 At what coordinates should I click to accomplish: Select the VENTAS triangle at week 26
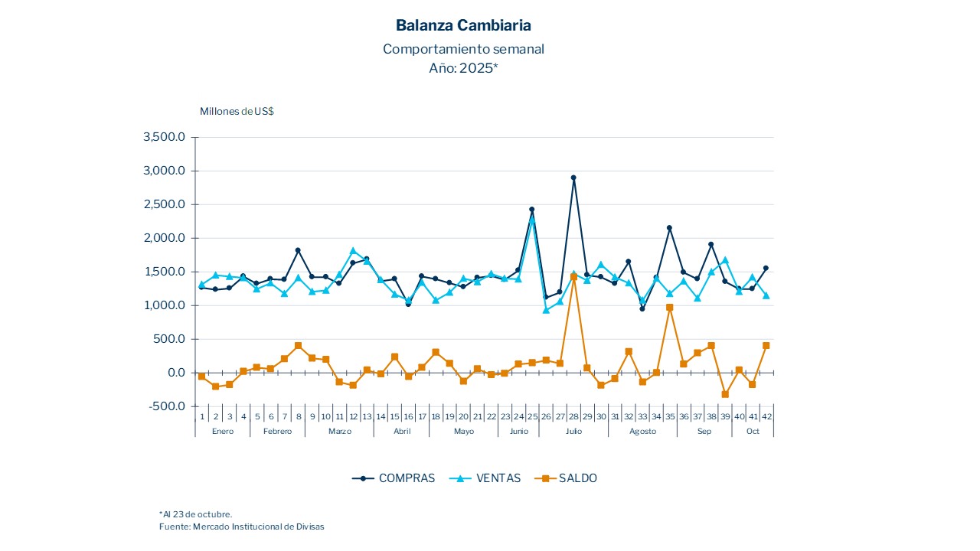[x=546, y=310]
